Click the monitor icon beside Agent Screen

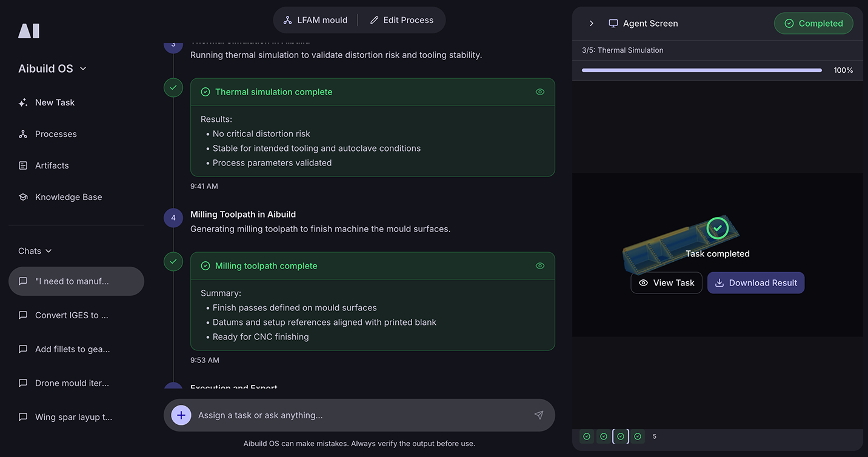click(613, 23)
